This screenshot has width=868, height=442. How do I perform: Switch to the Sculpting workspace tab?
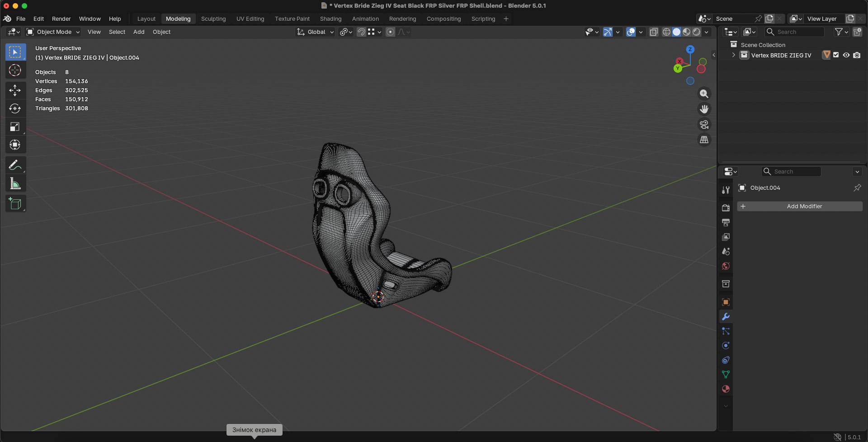pos(213,19)
